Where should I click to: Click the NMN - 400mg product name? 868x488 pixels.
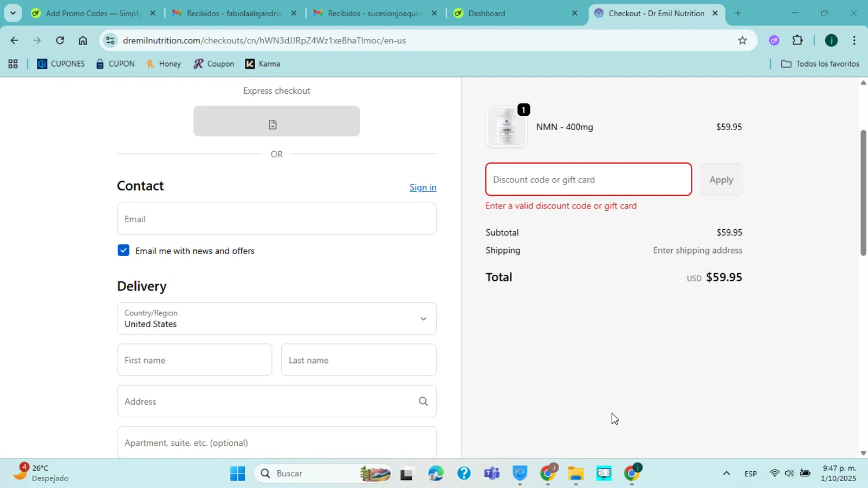[x=565, y=127]
